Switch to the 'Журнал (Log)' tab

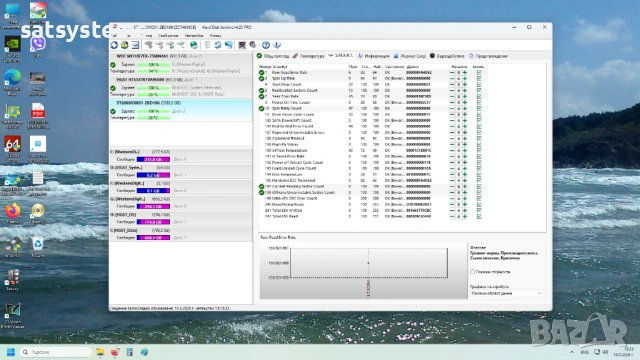point(410,56)
